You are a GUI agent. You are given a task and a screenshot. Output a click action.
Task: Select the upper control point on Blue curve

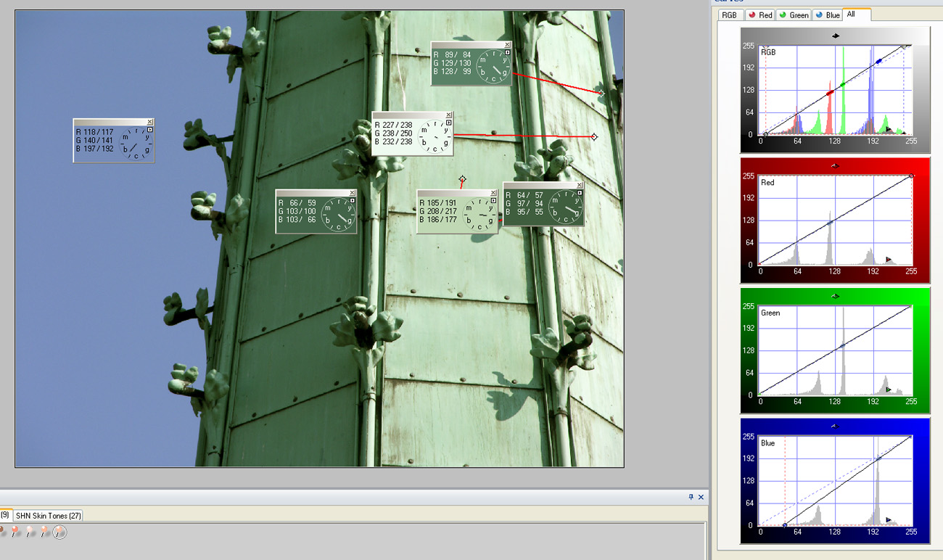click(x=878, y=458)
